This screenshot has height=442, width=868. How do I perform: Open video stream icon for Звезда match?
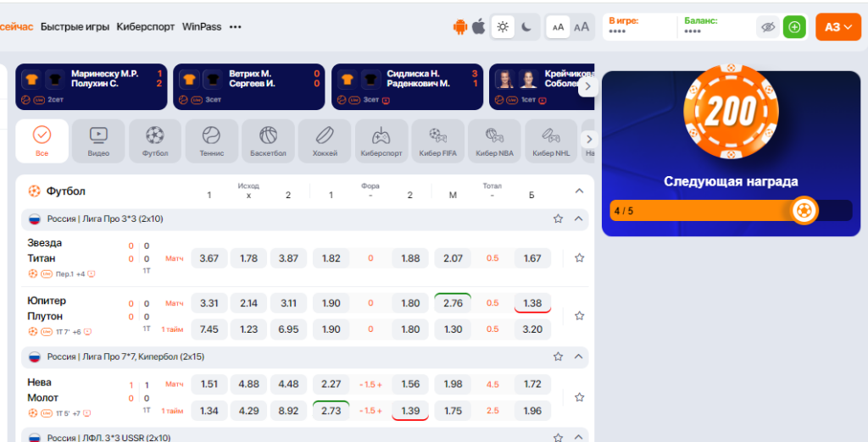(x=92, y=273)
